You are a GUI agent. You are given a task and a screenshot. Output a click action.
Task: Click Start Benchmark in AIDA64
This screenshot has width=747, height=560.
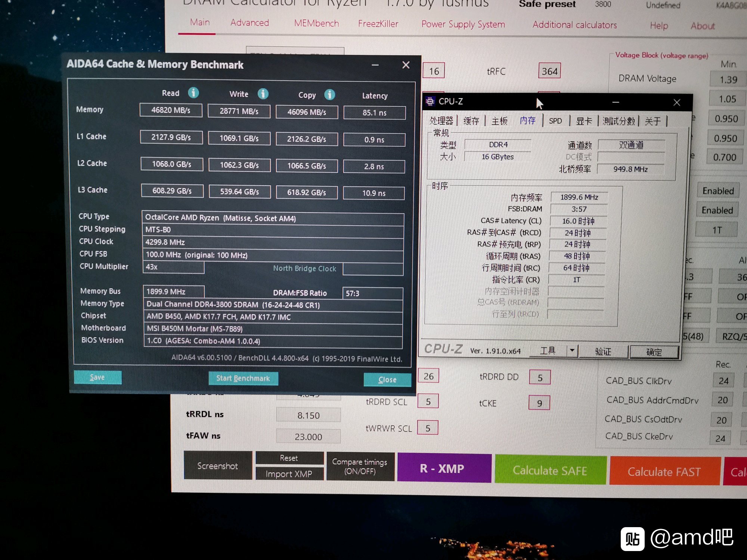coord(243,379)
